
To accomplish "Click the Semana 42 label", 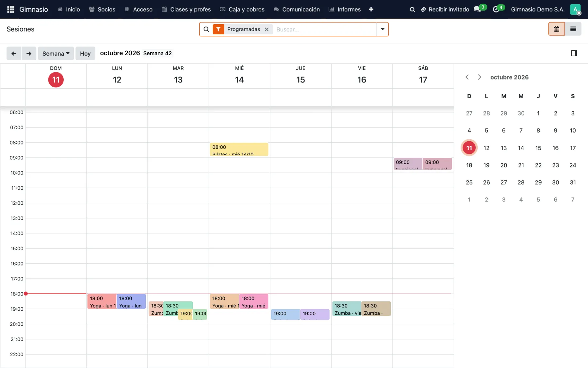I will pos(157,53).
